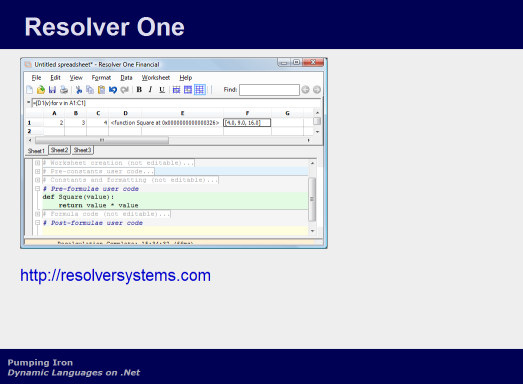Click the empty yellow post-formulae code line

(x=175, y=231)
